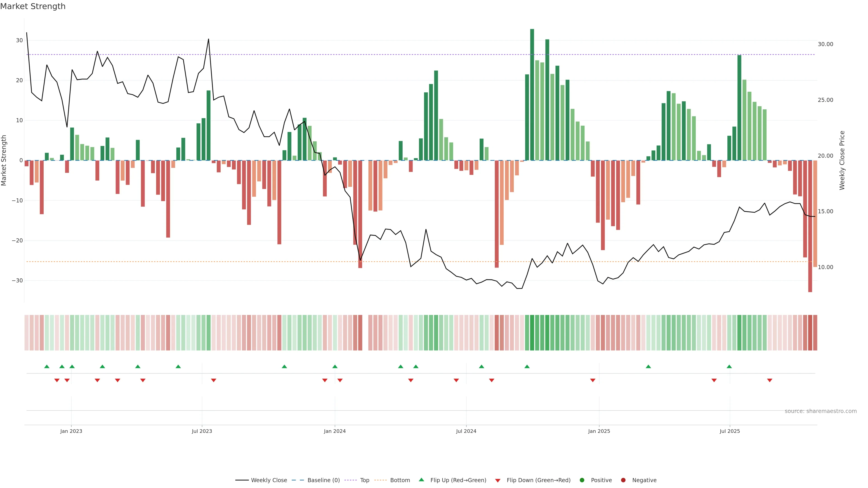Image resolution: width=868 pixels, height=488 pixels.
Task: Toggle the Top legend series label
Action: (365, 480)
